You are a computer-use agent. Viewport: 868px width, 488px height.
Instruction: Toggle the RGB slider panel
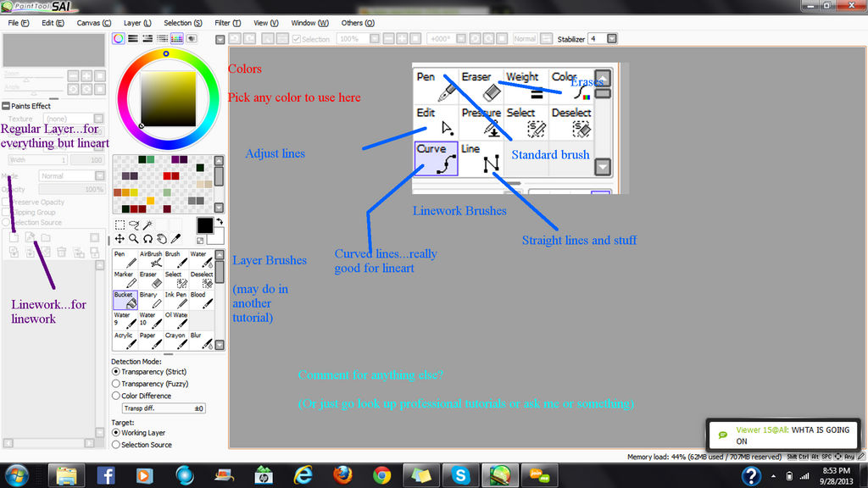[x=133, y=38]
